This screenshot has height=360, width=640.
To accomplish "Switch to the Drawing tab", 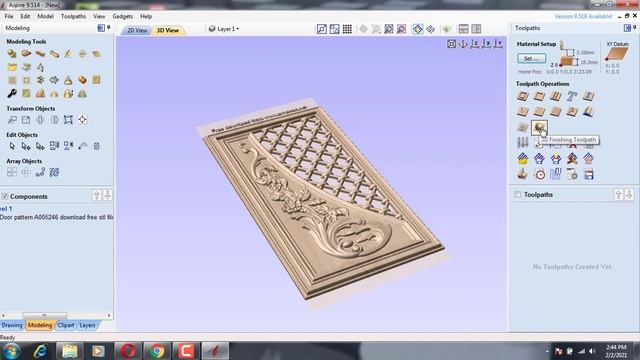I will coord(12,325).
